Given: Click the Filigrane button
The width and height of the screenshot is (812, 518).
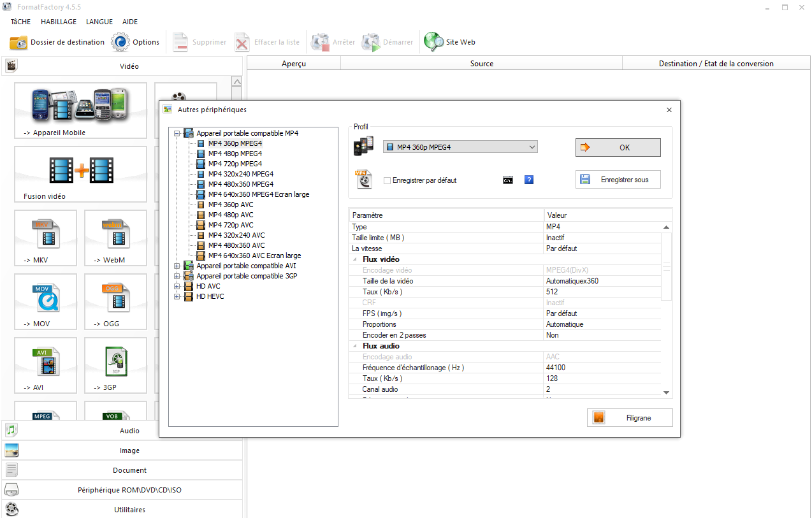Looking at the screenshot, I should click(630, 417).
